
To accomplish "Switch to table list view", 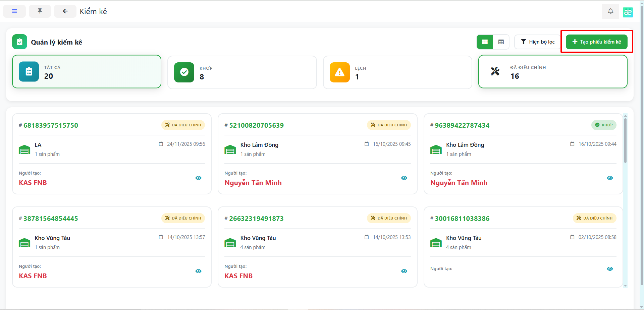I will tap(501, 42).
